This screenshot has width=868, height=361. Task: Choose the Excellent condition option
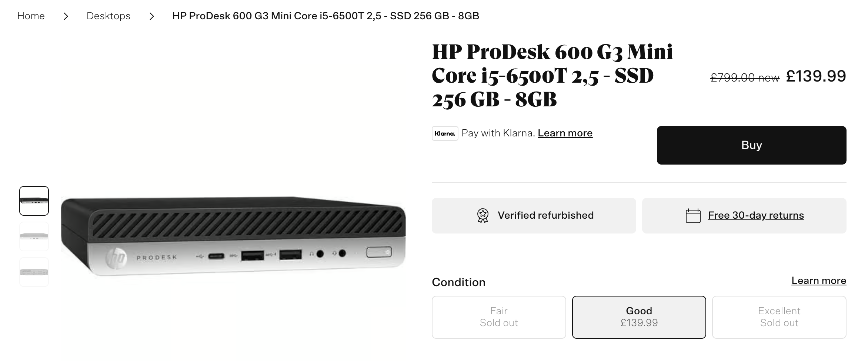pyautogui.click(x=779, y=317)
